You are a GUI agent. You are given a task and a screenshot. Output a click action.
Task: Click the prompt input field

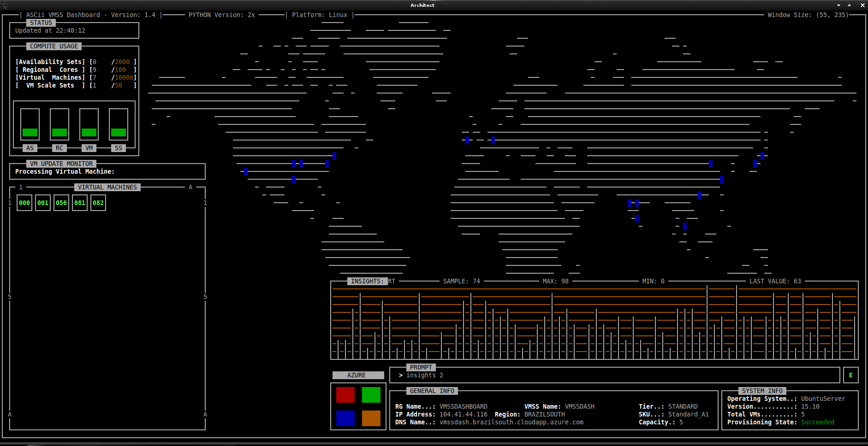click(x=613, y=376)
